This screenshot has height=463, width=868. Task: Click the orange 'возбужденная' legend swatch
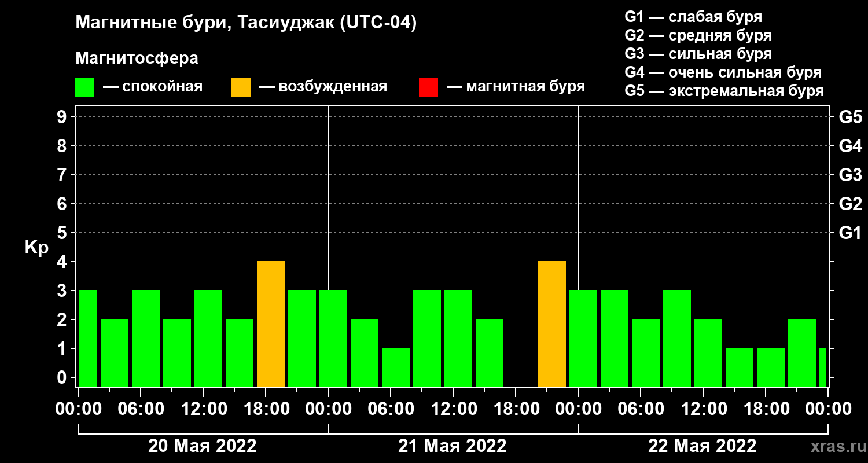(x=241, y=87)
